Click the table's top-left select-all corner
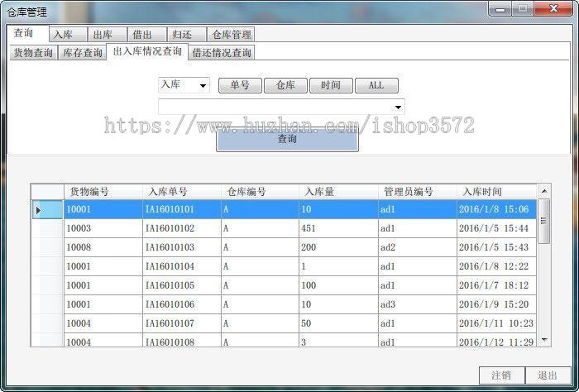 click(48, 192)
